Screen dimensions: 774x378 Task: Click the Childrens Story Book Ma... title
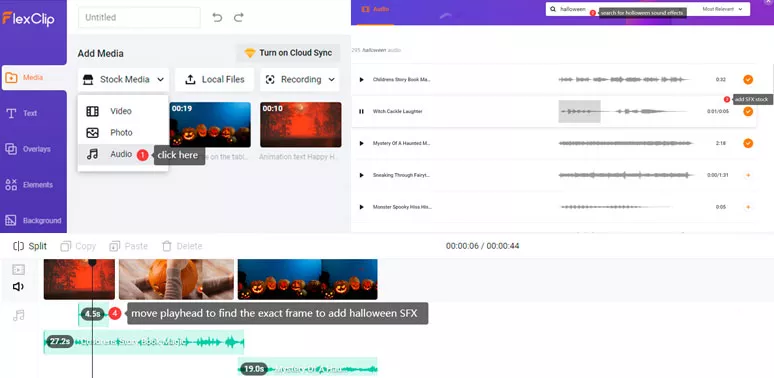pos(402,79)
